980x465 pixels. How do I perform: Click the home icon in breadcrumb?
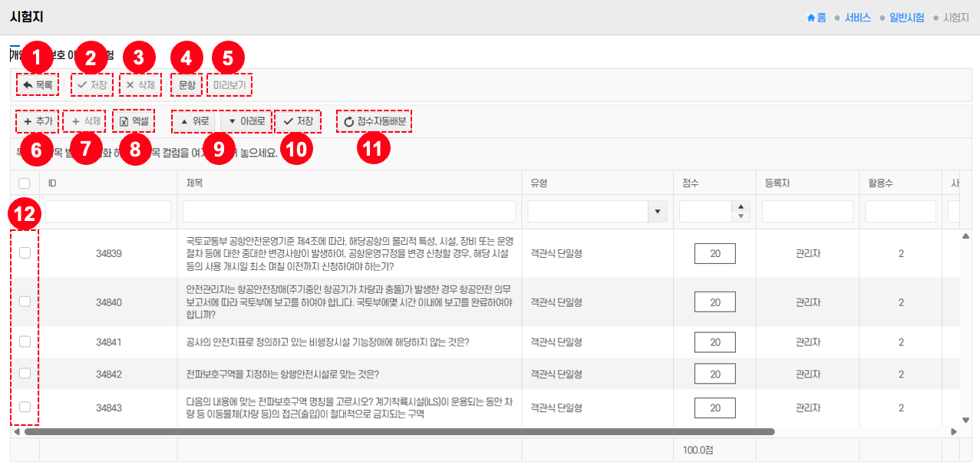click(810, 17)
